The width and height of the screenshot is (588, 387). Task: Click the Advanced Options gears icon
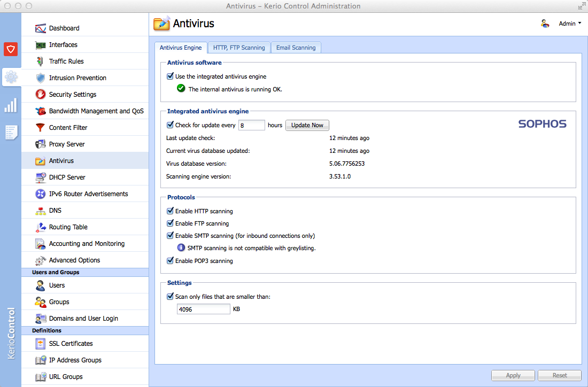pos(41,260)
